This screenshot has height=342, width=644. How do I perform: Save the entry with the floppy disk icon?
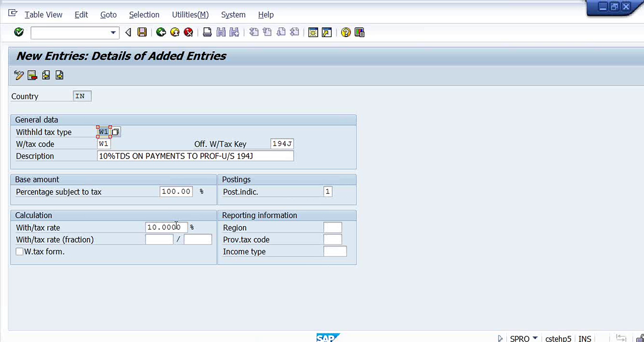pyautogui.click(x=142, y=32)
